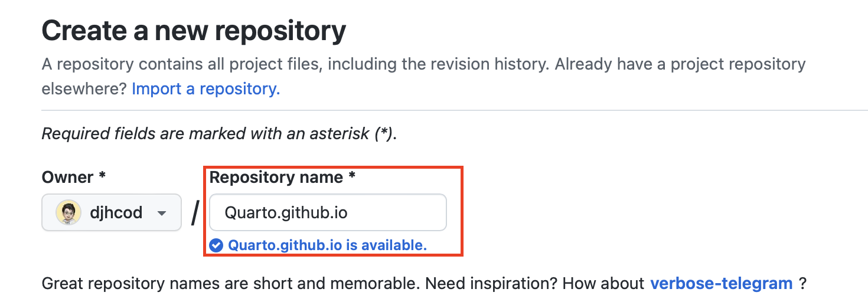Use the verbose-telegram name suggestion
The width and height of the screenshot is (868, 302).
[721, 284]
